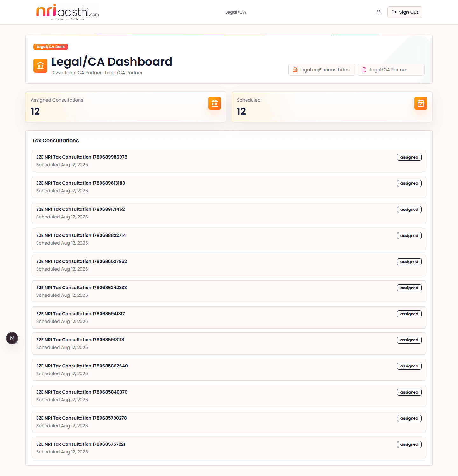
Task: Click the Divya Legal CA Partner subtitle
Action: pyautogui.click(x=97, y=73)
